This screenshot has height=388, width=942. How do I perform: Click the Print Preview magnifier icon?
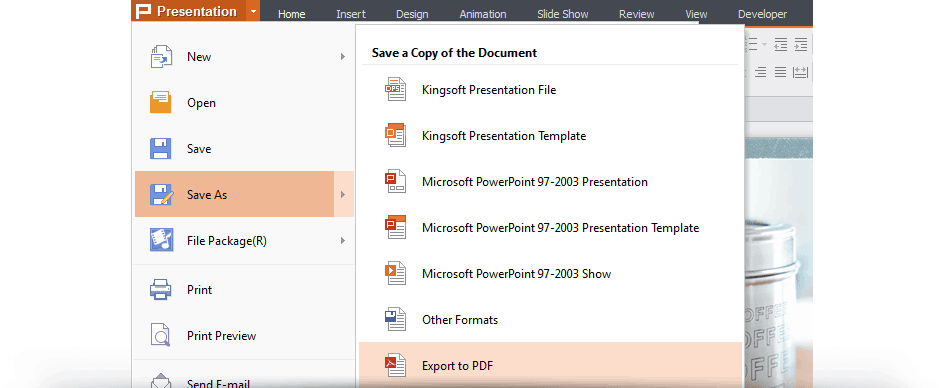(x=161, y=335)
